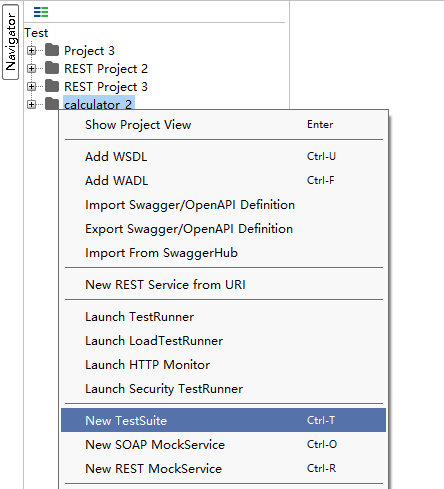Select REST Project 3 in the tree

coord(106,87)
